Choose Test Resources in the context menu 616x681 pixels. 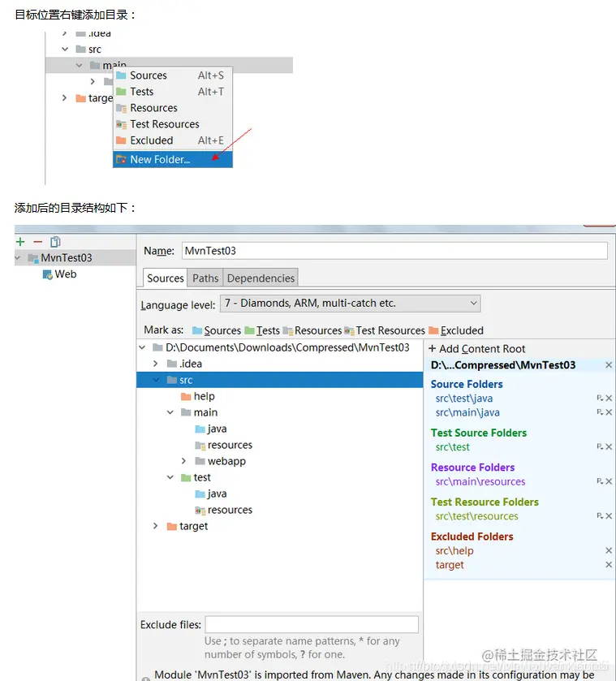tap(173, 124)
